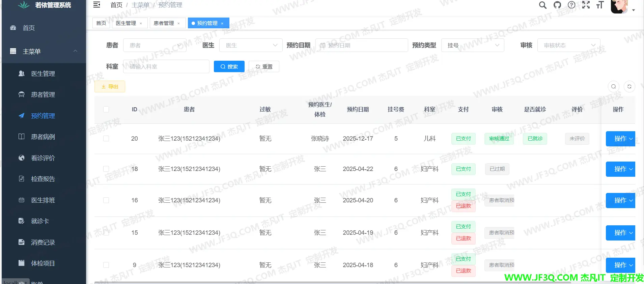Check the row checkbox for ID 16
The width and height of the screenshot is (644, 284).
(106, 200)
